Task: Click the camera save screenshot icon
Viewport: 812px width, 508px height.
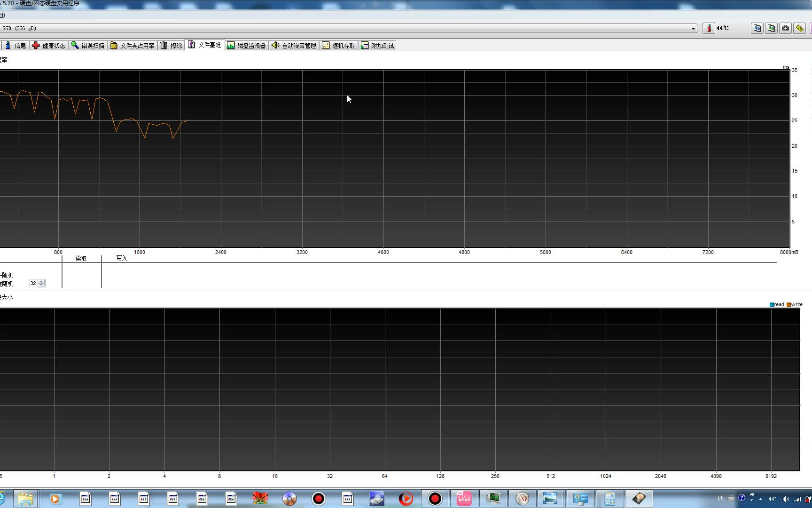Action: tap(785, 28)
